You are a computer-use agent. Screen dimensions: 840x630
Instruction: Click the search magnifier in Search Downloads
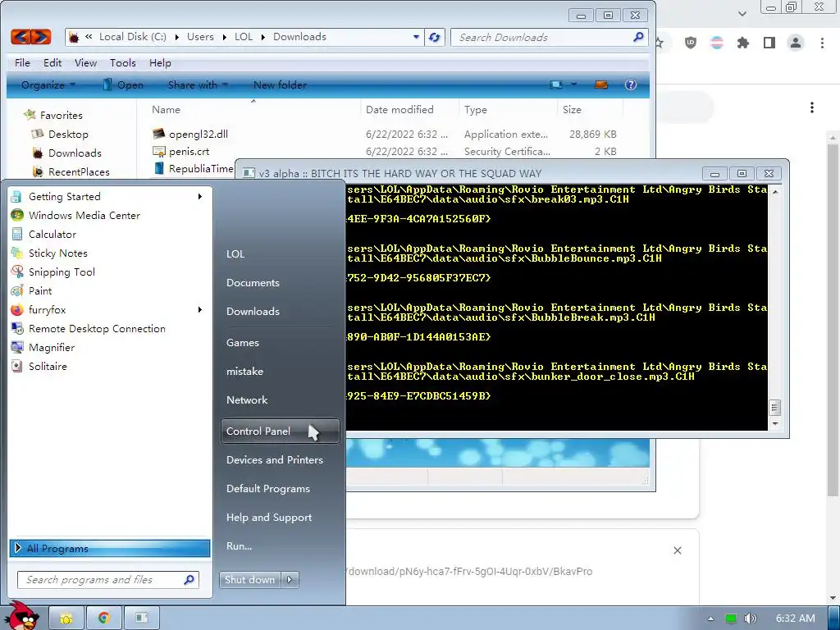click(x=638, y=37)
